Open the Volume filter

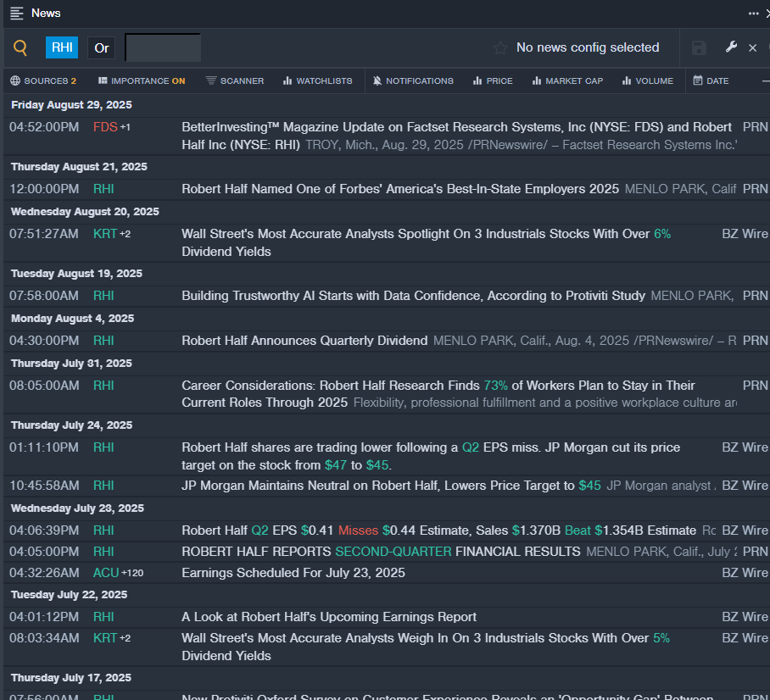pos(648,81)
